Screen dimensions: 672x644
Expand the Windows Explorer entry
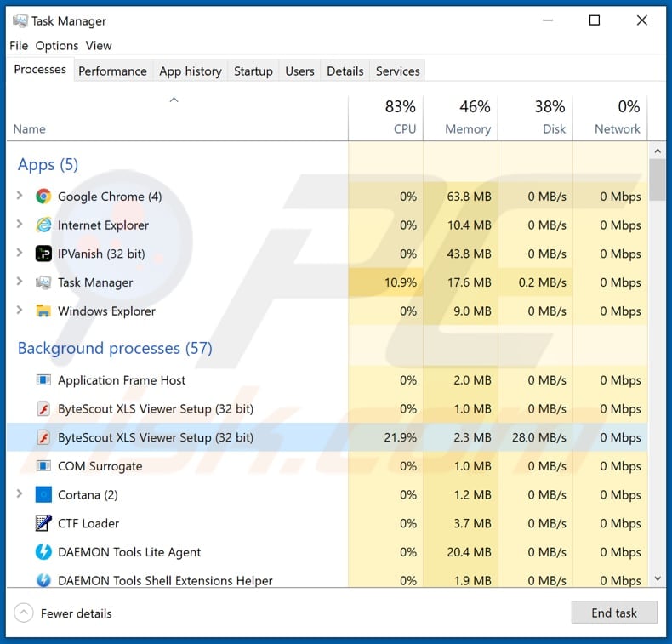(x=20, y=311)
